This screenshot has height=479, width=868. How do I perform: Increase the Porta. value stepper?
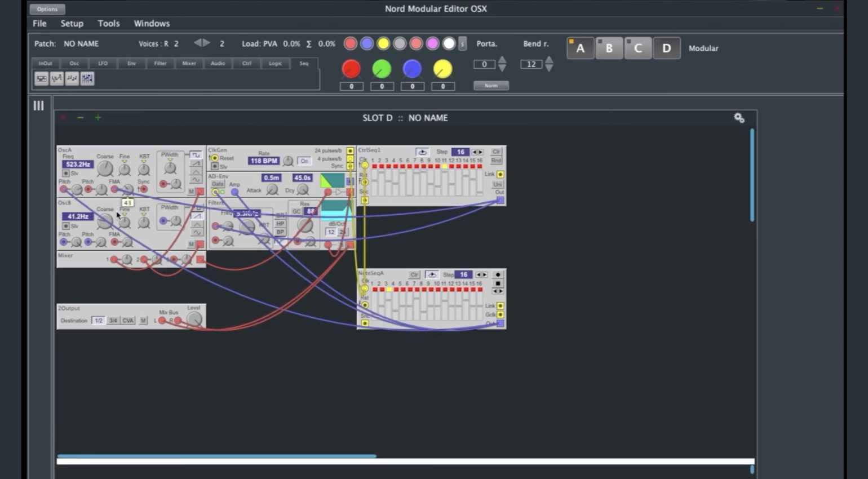pyautogui.click(x=502, y=60)
